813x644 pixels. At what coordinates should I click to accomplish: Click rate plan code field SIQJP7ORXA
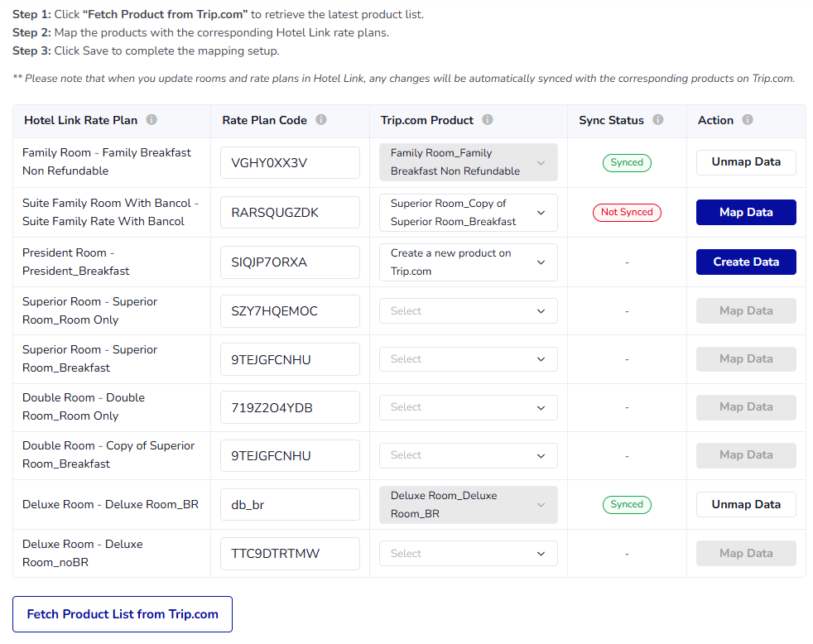290,262
